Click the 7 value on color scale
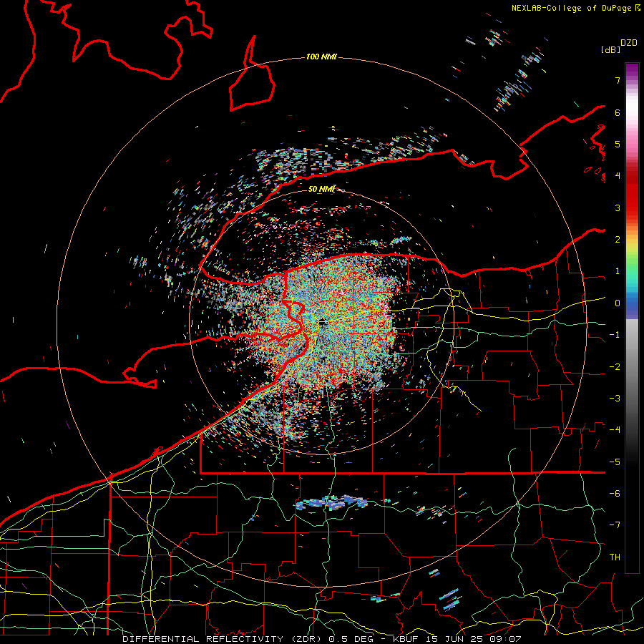Image resolution: width=644 pixels, height=644 pixels. click(618, 80)
